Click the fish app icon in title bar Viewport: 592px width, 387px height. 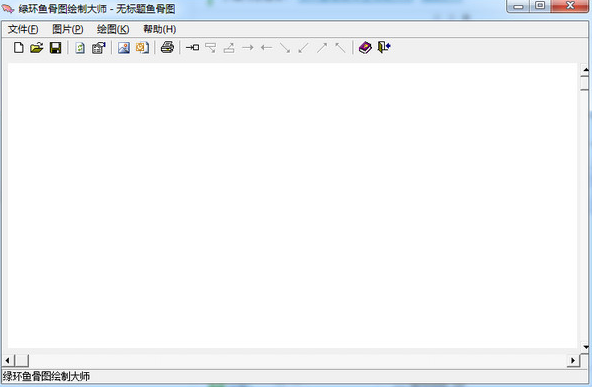(8, 8)
